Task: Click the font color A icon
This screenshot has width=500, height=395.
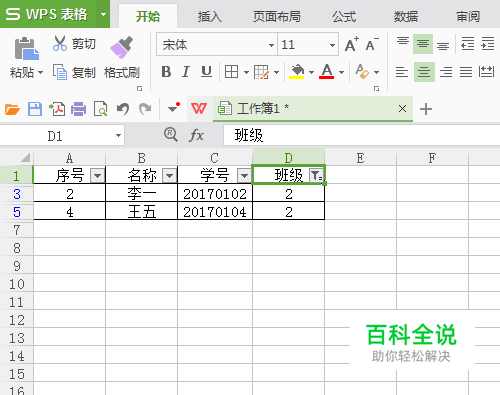Action: click(x=327, y=71)
